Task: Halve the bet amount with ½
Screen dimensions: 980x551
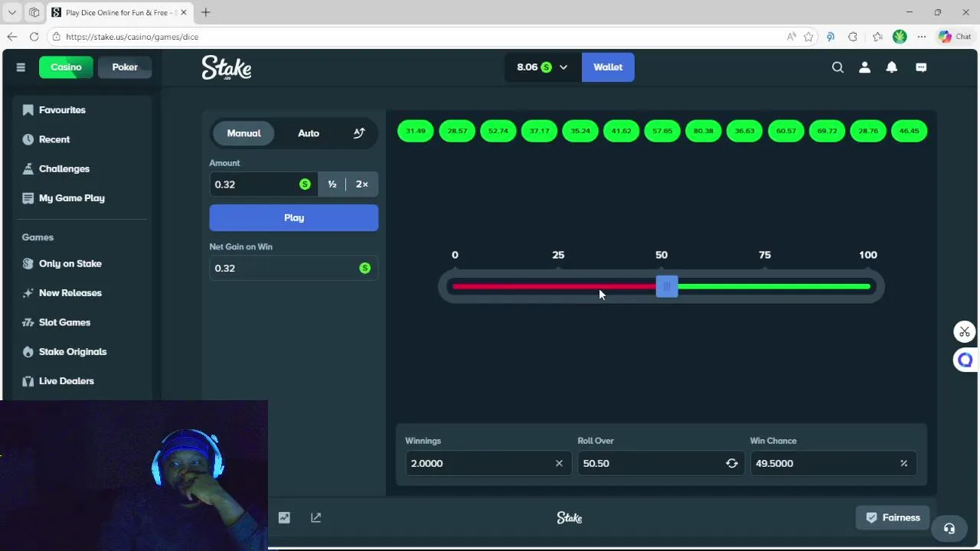Action: (332, 184)
